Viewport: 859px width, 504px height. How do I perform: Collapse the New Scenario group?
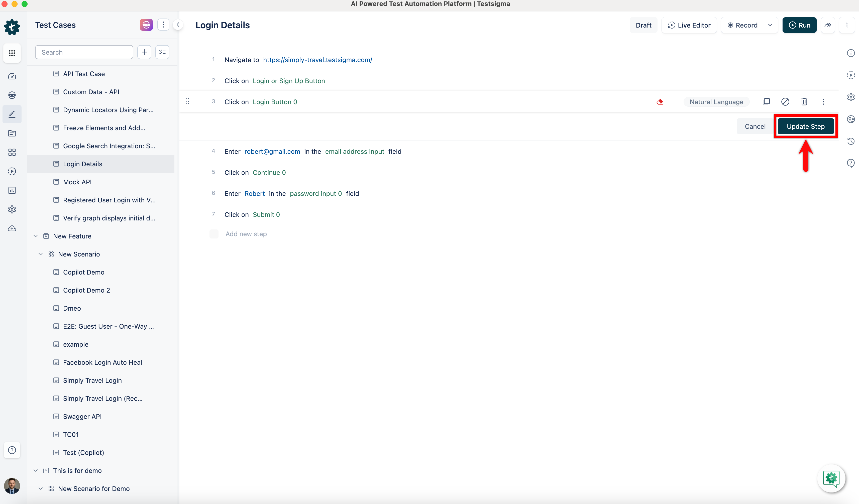point(40,254)
